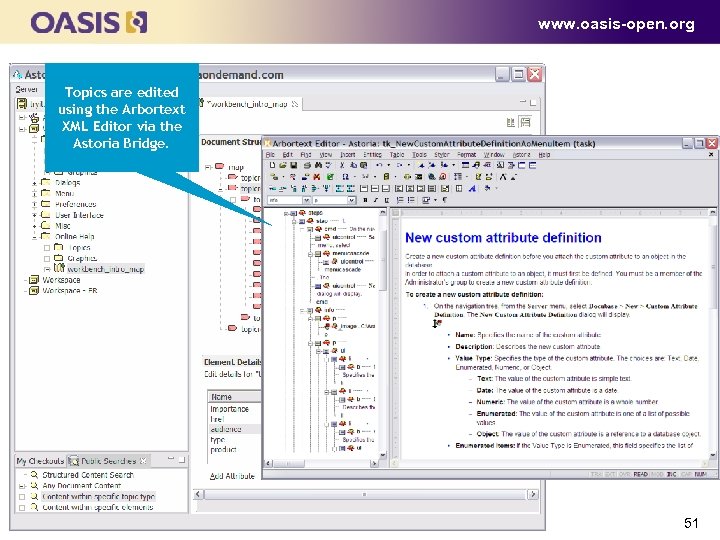Click the Undo arrow icon in Arbortext toolbar

[x=379, y=165]
